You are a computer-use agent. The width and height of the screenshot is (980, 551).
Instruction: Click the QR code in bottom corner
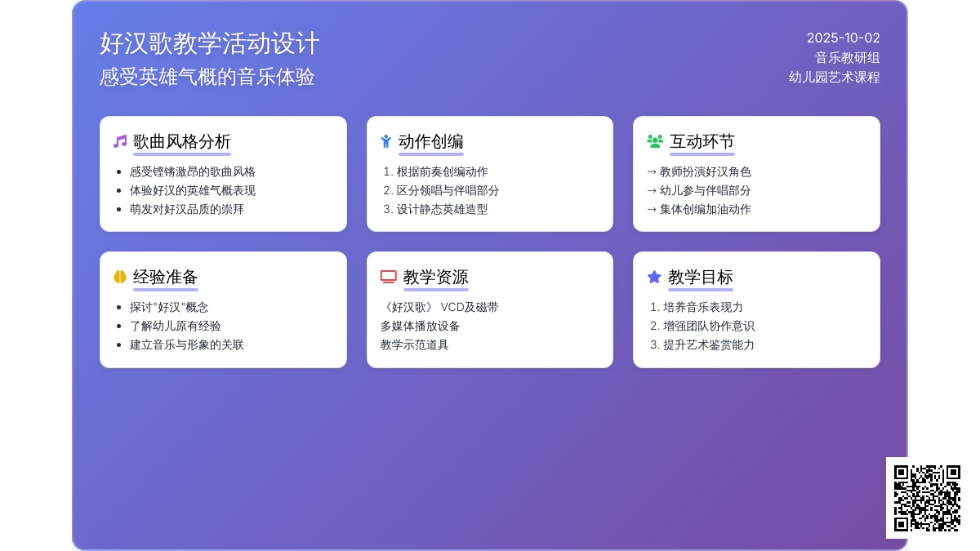(x=927, y=498)
